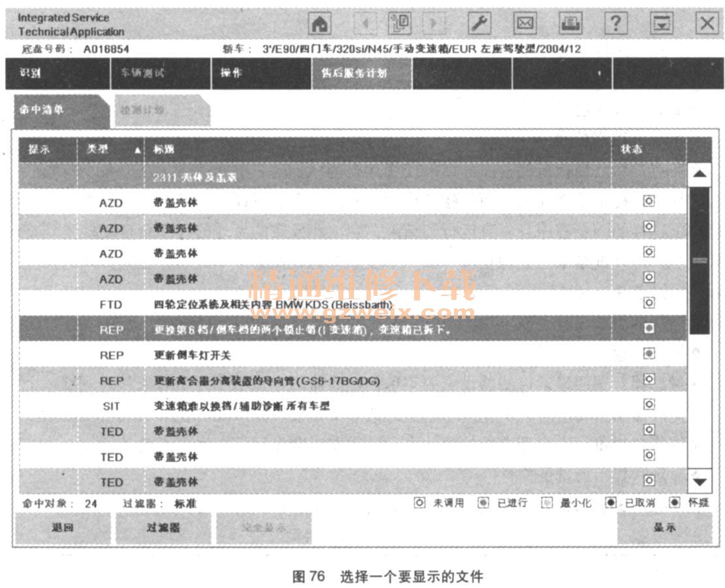Click status icon of 更新倒车灯开关 row
Image resolution: width=725 pixels, height=588 pixels.
pyautogui.click(x=649, y=353)
